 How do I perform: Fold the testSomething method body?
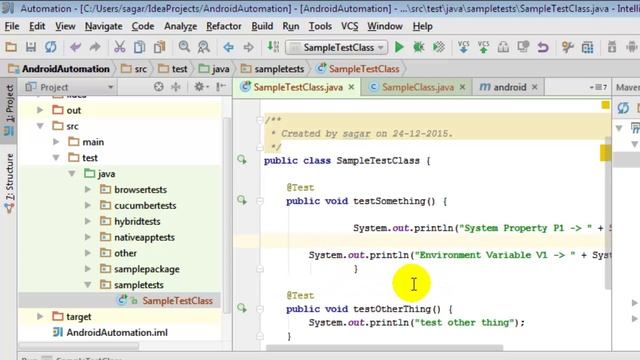point(260,201)
